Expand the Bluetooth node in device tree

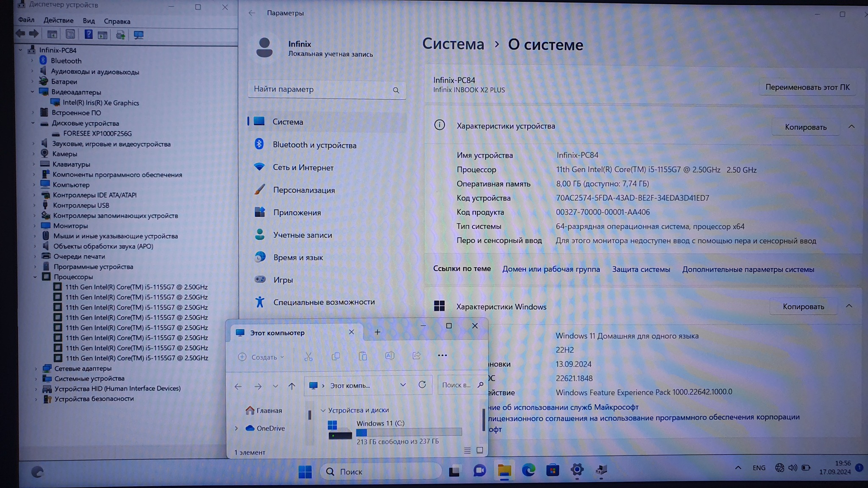click(x=32, y=61)
